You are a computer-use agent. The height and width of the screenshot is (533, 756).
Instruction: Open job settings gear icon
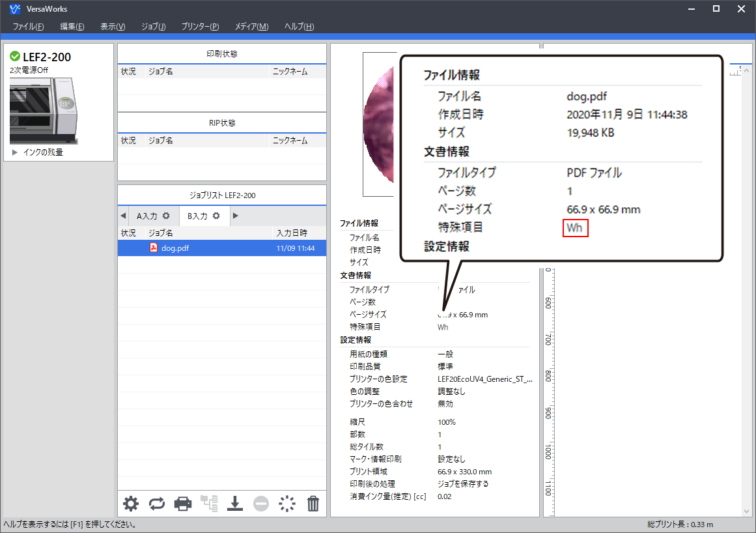point(131,504)
